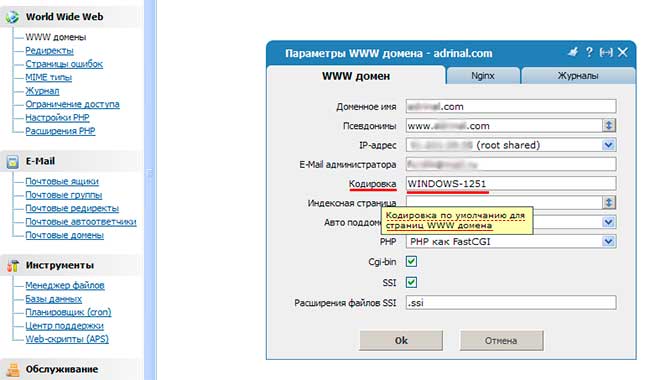Open the Почтовые автоответчики link
The image size is (650, 380).
81,222
